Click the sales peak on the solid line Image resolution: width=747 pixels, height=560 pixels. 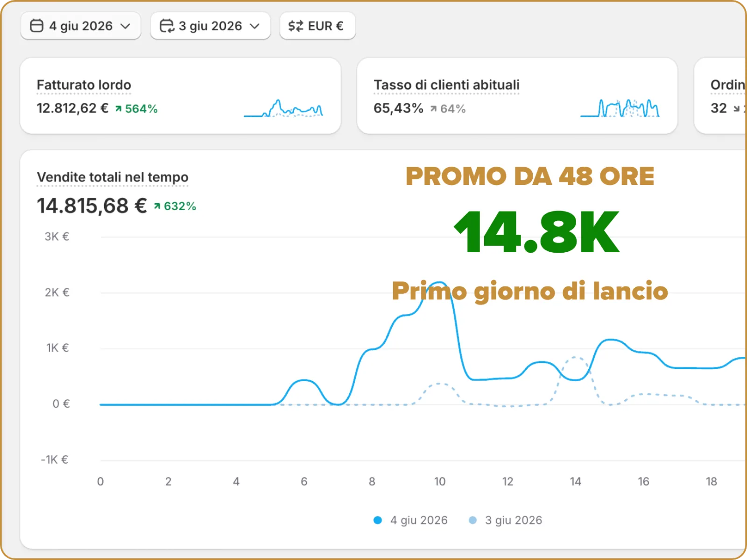click(x=439, y=283)
